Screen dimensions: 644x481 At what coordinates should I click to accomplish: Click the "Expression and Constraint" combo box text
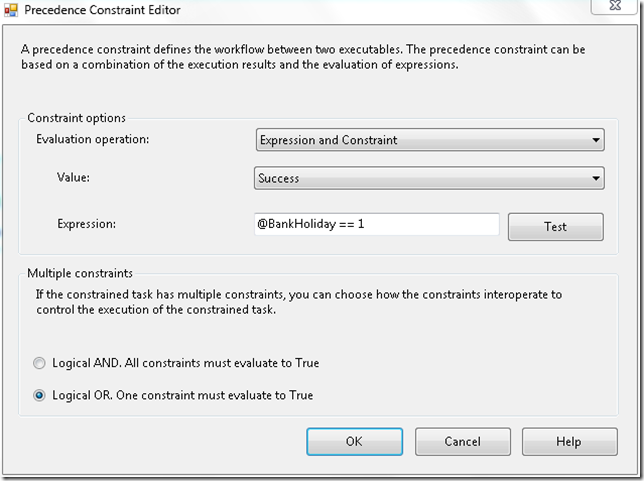pyautogui.click(x=328, y=140)
